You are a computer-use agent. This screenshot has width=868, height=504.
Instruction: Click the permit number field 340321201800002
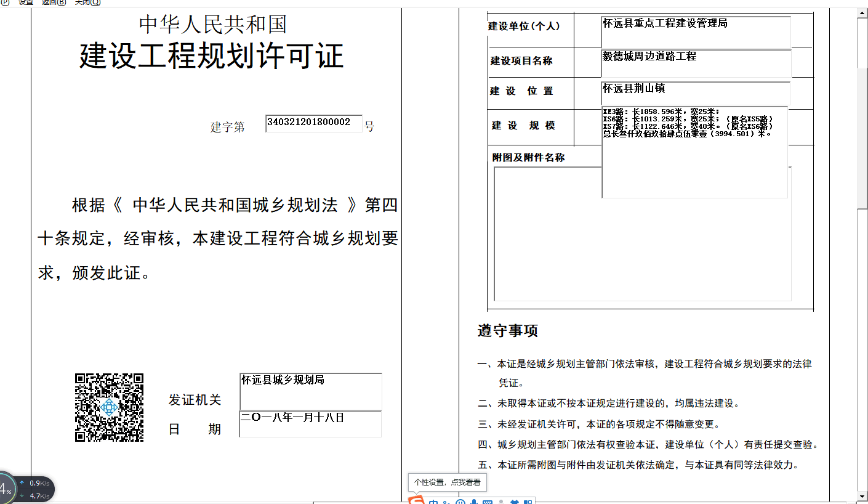(x=314, y=123)
